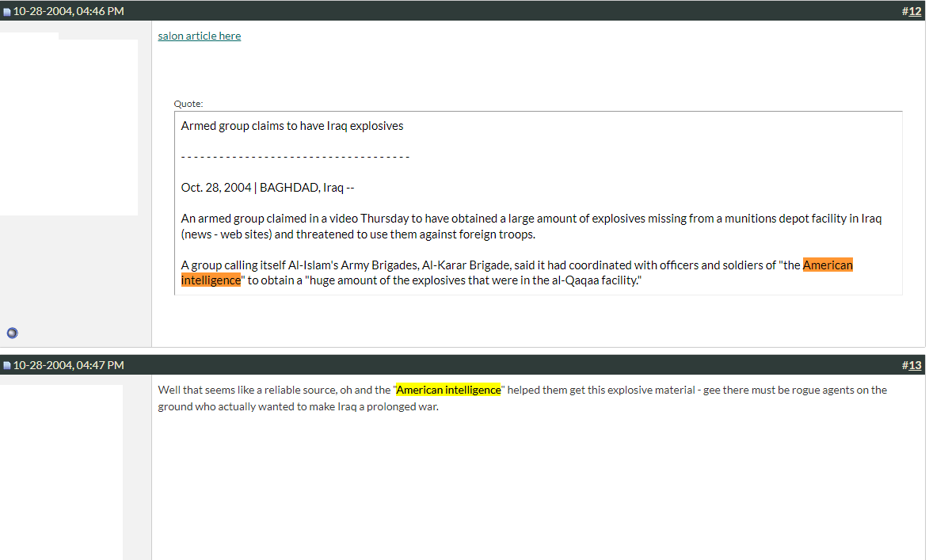Click the user status icon in post 12

click(12, 333)
